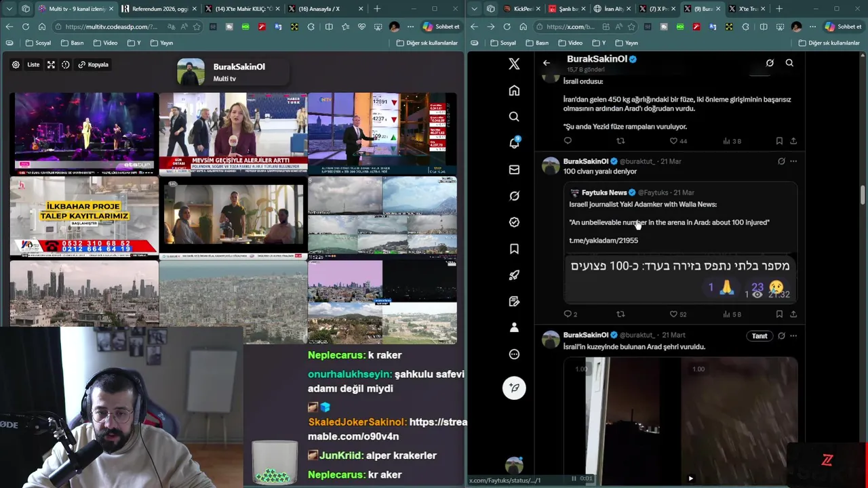Open X Messages envelope icon
The width and height of the screenshot is (868, 488).
pos(514,169)
